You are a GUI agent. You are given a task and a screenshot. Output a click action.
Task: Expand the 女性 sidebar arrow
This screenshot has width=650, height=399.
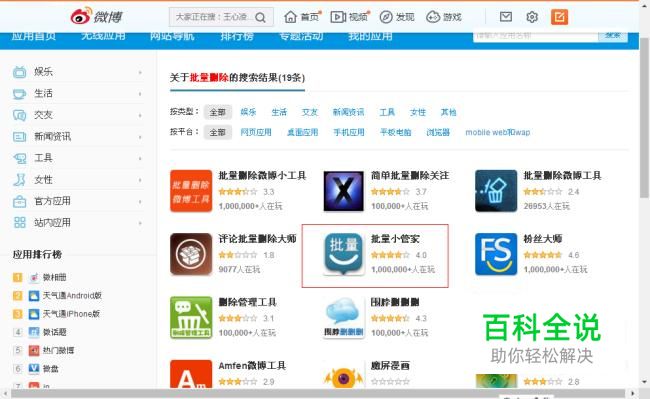(x=140, y=180)
